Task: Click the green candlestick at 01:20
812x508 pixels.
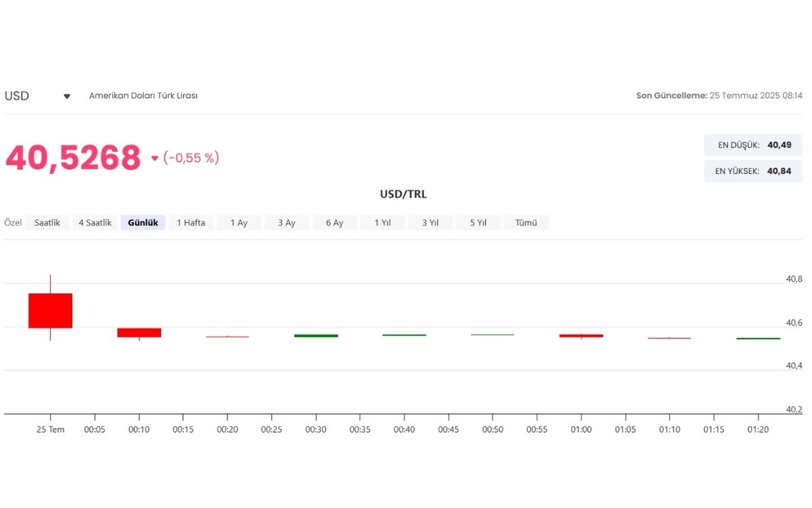Action: [759, 338]
